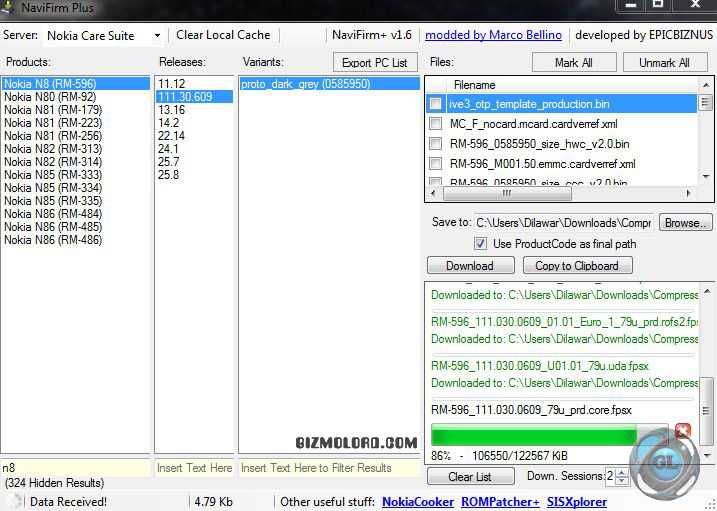Image resolution: width=717 pixels, height=511 pixels.
Task: Click Copy to Clipboard button
Action: coord(578,266)
